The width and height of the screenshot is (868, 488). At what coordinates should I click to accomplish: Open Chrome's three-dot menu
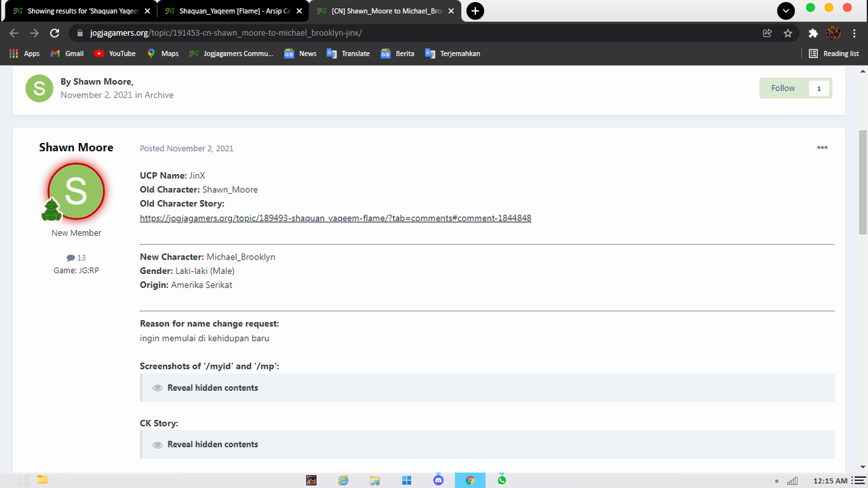(853, 33)
